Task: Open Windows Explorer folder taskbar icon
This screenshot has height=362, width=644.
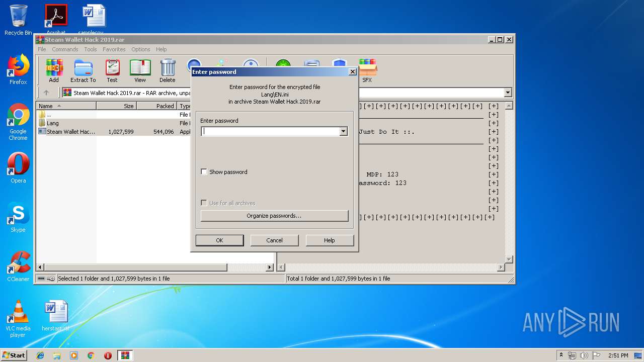Action: [57, 355]
